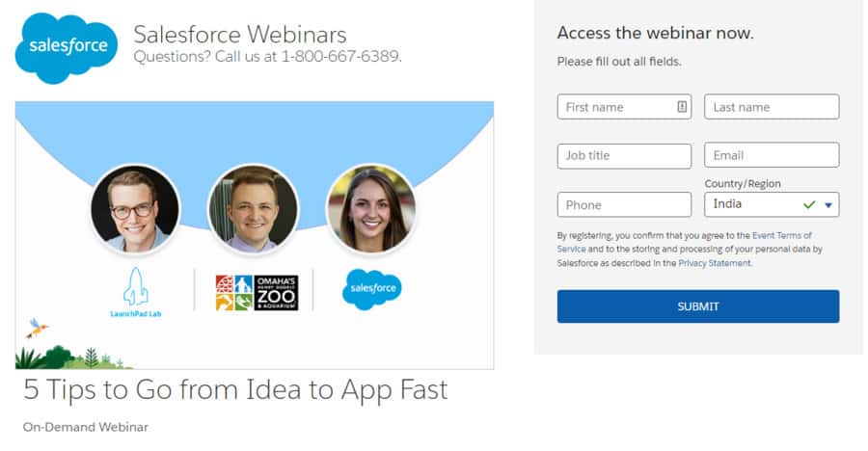The image size is (868, 451).
Task: Click the Salesforce cloud logo in header
Action: click(66, 47)
